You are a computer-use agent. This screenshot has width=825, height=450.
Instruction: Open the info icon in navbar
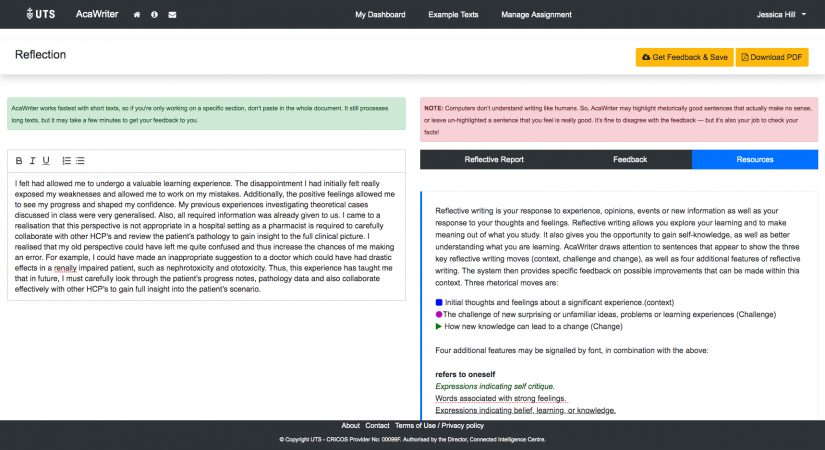[x=154, y=15]
